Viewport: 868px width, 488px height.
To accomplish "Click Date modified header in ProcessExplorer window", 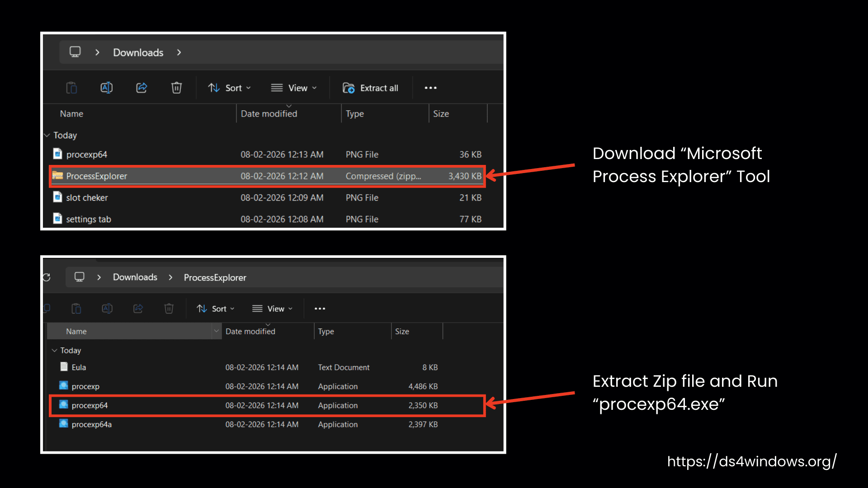I will (250, 331).
